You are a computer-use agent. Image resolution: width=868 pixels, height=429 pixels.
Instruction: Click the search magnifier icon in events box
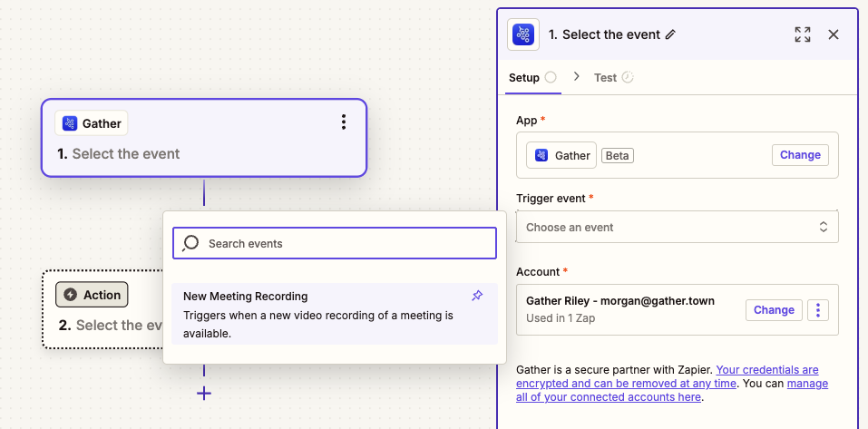pos(190,243)
